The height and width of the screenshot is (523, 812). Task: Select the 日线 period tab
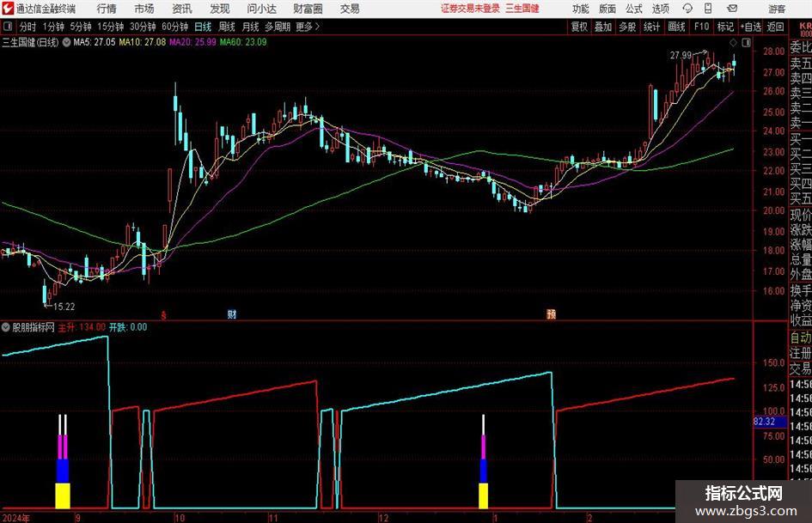coord(203,27)
